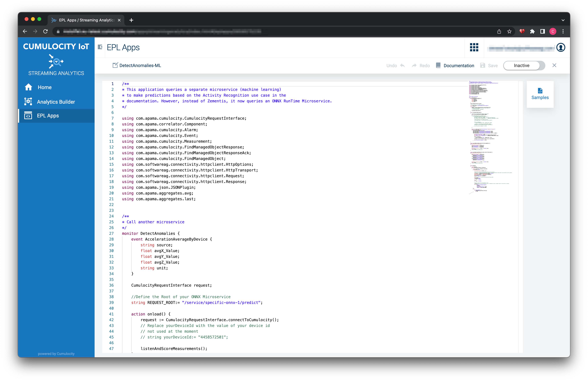This screenshot has width=588, height=381.
Task: Select EPL Apps in sidebar
Action: (48, 116)
